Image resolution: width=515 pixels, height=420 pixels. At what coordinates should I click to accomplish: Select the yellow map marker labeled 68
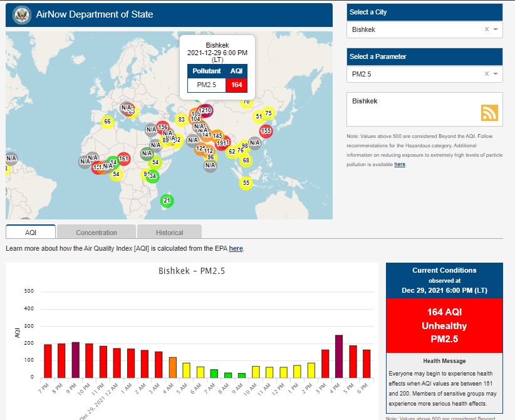[246, 160]
